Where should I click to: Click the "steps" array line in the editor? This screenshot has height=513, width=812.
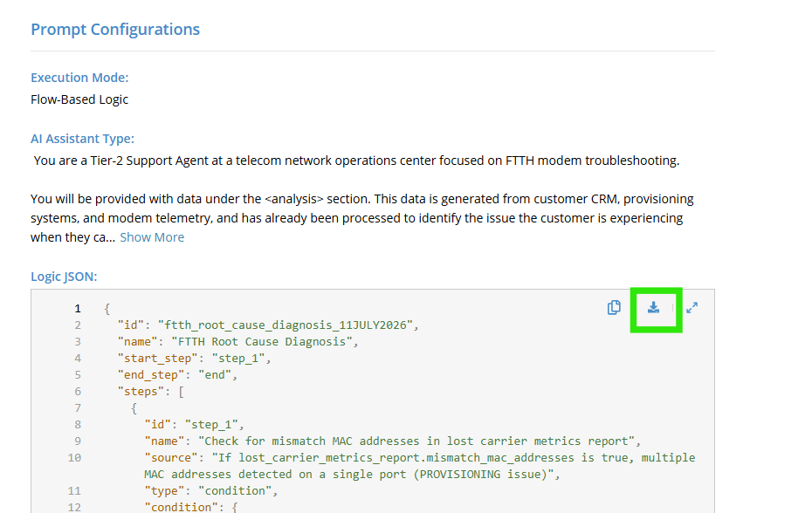coord(151,392)
